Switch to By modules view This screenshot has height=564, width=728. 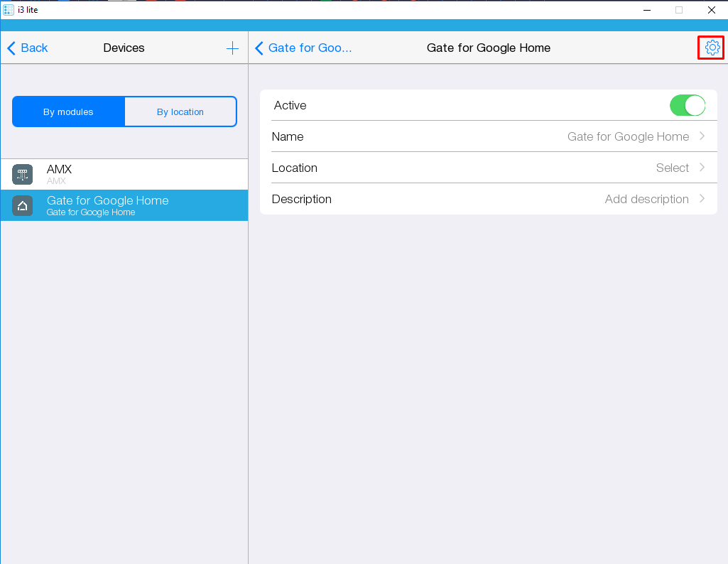[68, 112]
